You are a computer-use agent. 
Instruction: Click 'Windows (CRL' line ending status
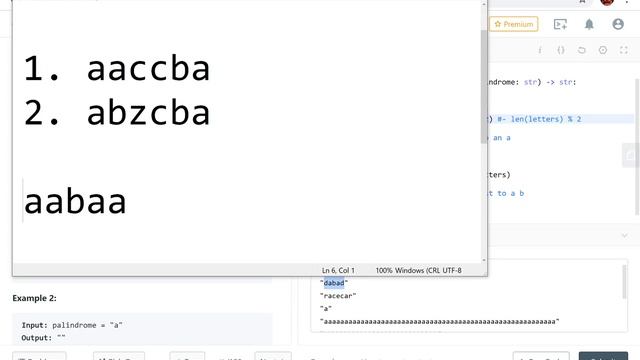pyautogui.click(x=417, y=270)
